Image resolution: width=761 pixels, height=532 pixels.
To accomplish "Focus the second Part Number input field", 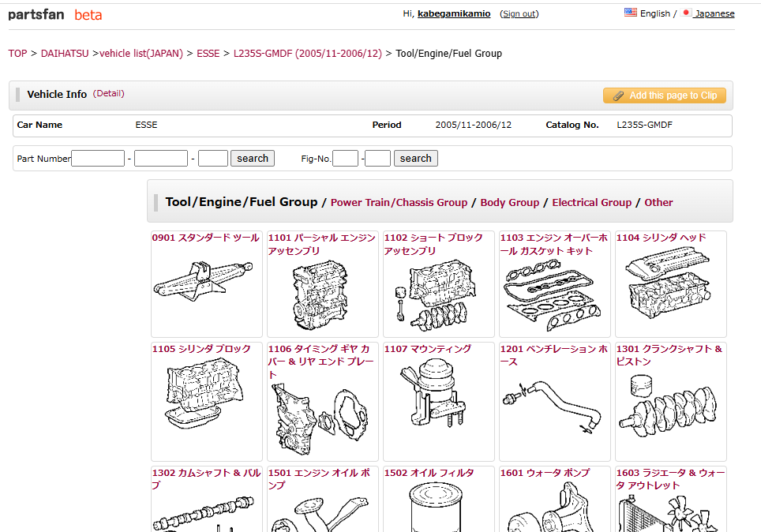I will click(x=161, y=158).
